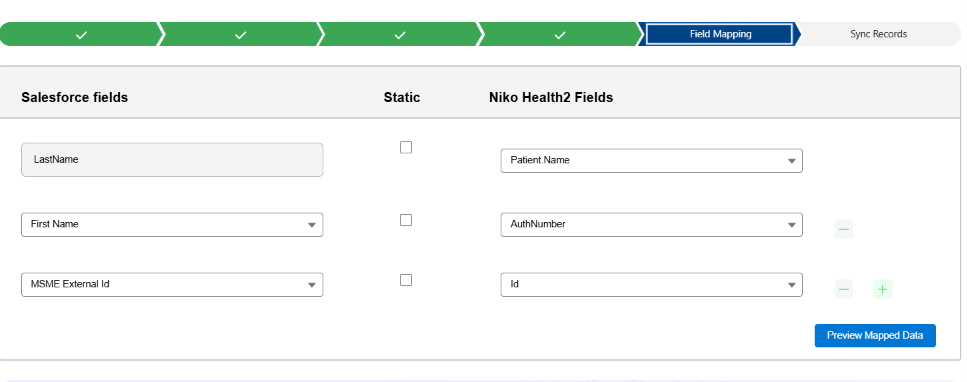
Task: Expand the Id field dropdown arrow
Action: coord(791,285)
